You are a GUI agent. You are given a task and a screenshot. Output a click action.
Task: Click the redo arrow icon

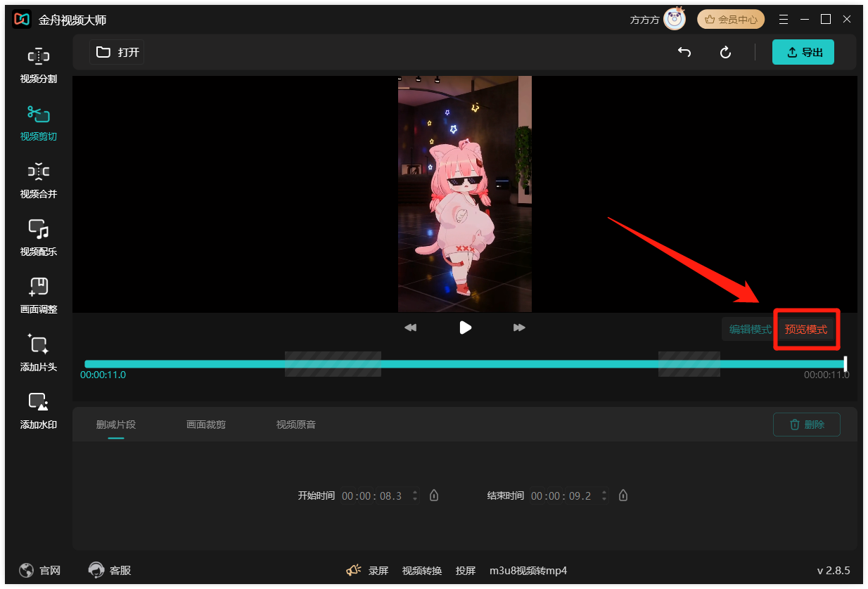(726, 53)
